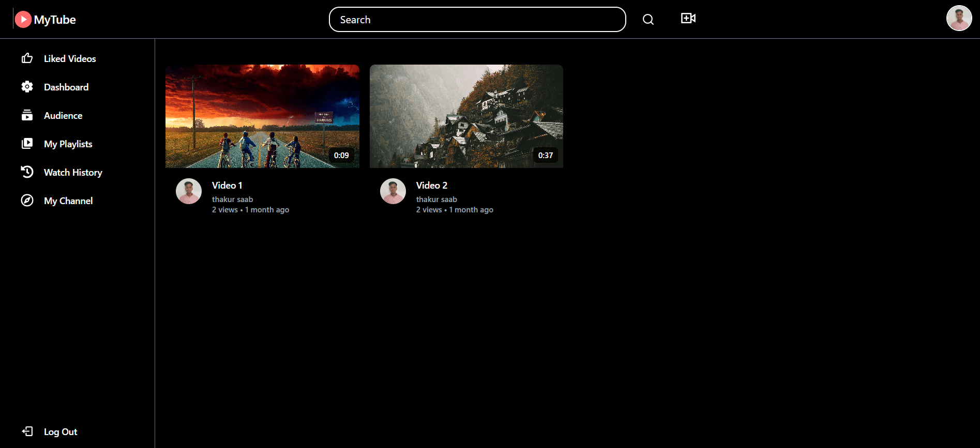Click the Watch History clock icon
This screenshot has width=980, height=448.
27,172
